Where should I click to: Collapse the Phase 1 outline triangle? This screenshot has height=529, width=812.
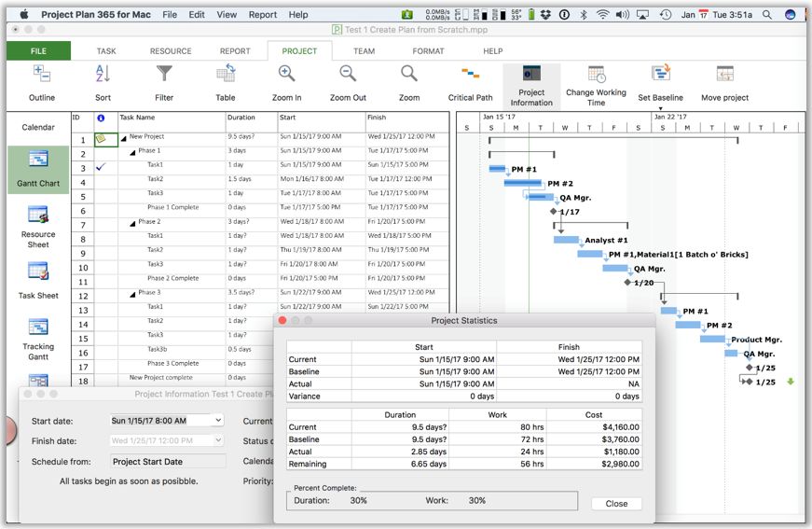point(132,152)
